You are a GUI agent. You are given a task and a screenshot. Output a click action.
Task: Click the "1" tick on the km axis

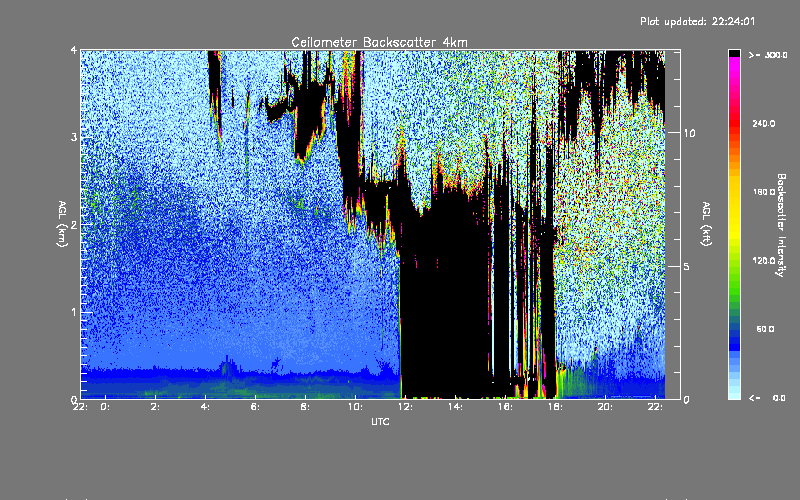point(74,312)
